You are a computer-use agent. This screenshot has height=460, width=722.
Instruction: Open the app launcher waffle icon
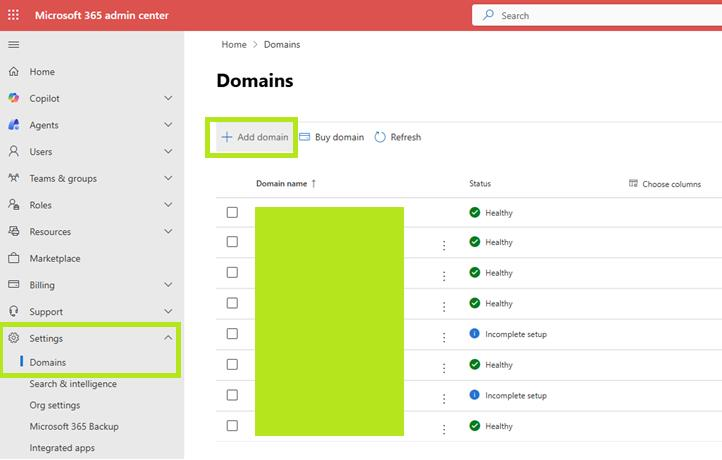click(x=13, y=15)
